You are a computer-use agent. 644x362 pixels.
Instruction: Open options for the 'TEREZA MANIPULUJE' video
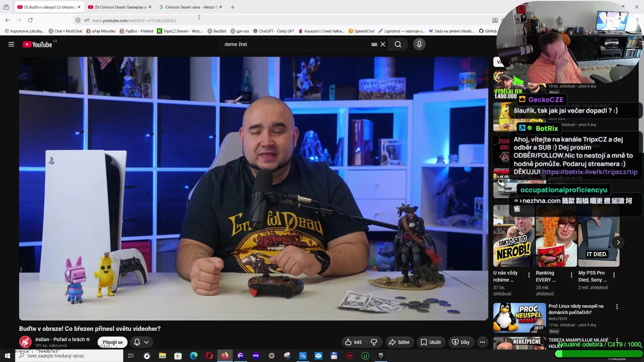(617, 341)
